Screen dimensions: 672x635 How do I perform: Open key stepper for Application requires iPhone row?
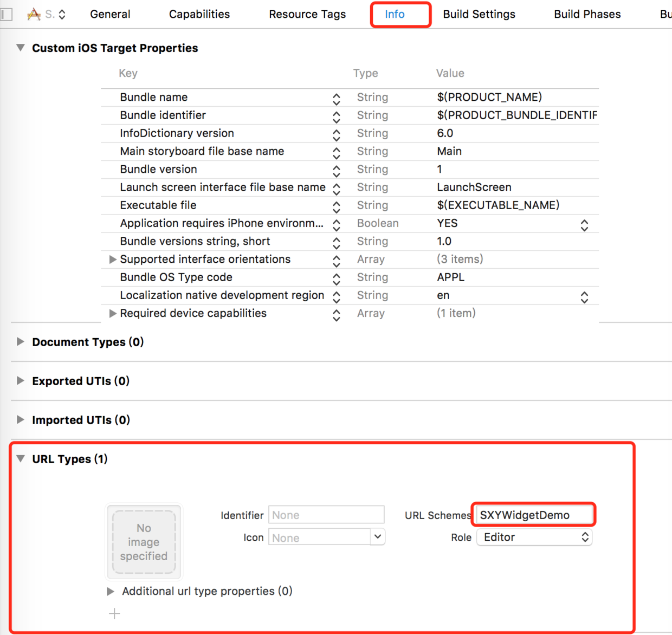(337, 225)
